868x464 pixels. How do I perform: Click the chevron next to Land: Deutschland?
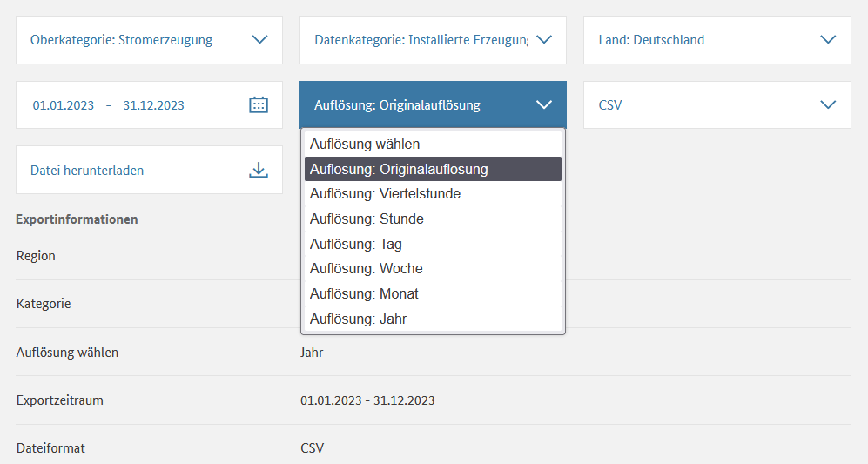click(x=828, y=39)
